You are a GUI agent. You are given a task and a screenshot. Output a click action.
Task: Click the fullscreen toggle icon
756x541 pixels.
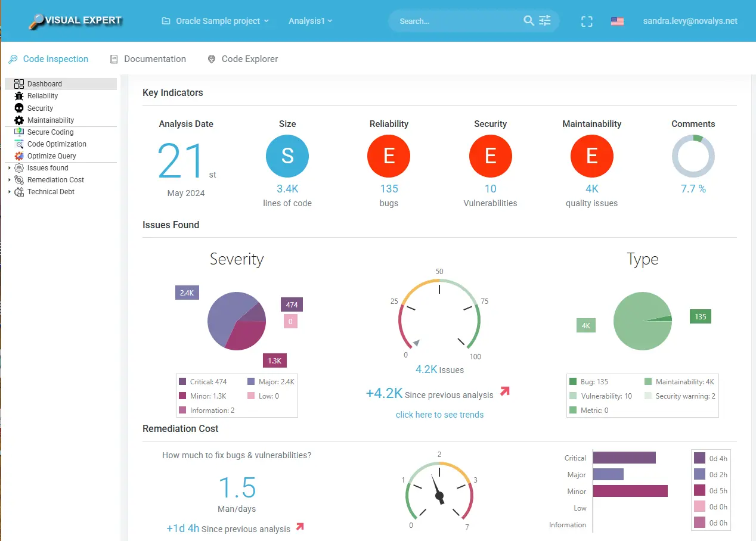pos(587,20)
